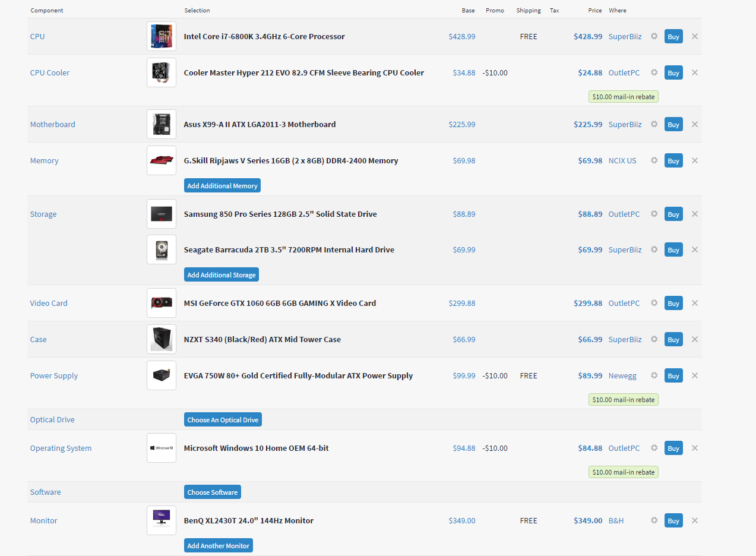Screen dimensions: 756x556
Task: View the Seagate Barracuda hard drive thumbnail
Action: point(162,249)
